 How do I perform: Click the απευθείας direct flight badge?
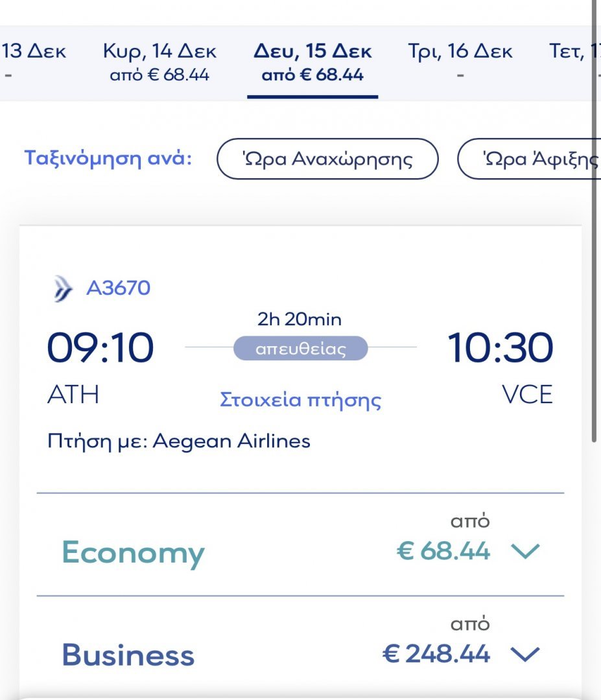point(301,348)
